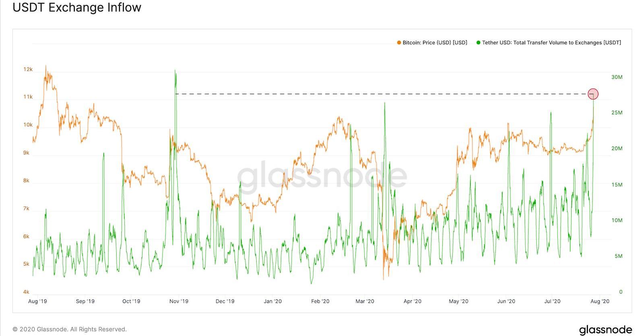Click the glassnode logo at bottom right
644x336 pixels.
605,330
